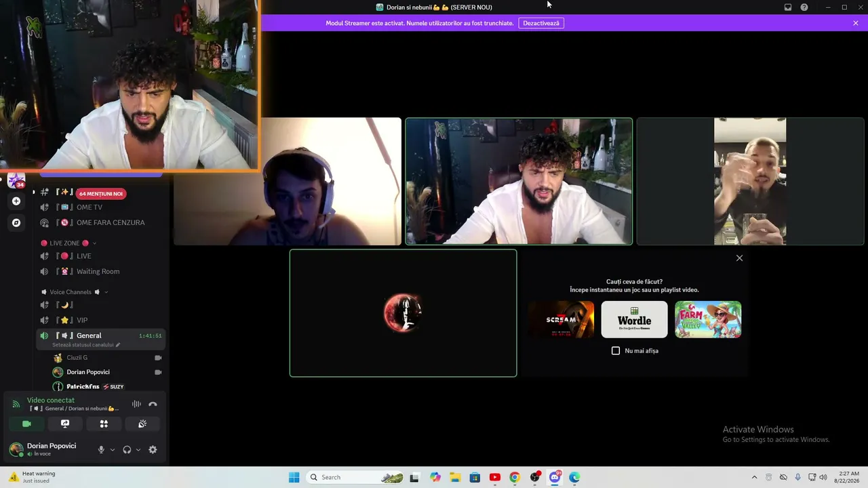Select Ciuzii G in voice list

[x=108, y=358]
